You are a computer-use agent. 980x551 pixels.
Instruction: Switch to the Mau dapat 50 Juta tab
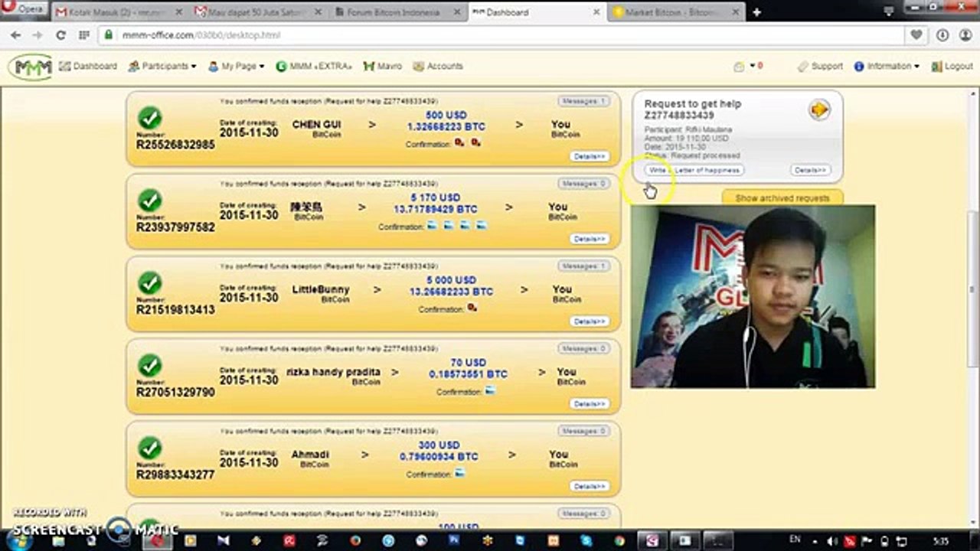[260, 12]
